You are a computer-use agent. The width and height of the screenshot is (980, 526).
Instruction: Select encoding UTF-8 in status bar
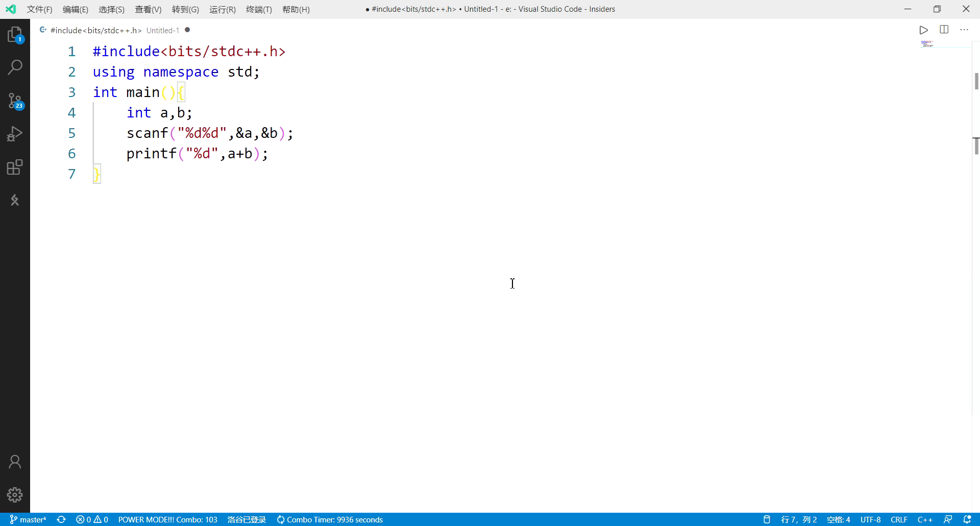point(870,519)
